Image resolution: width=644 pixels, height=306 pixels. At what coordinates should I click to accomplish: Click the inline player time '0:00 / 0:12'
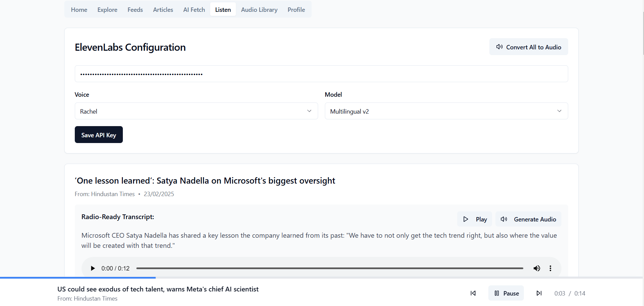pos(115,268)
